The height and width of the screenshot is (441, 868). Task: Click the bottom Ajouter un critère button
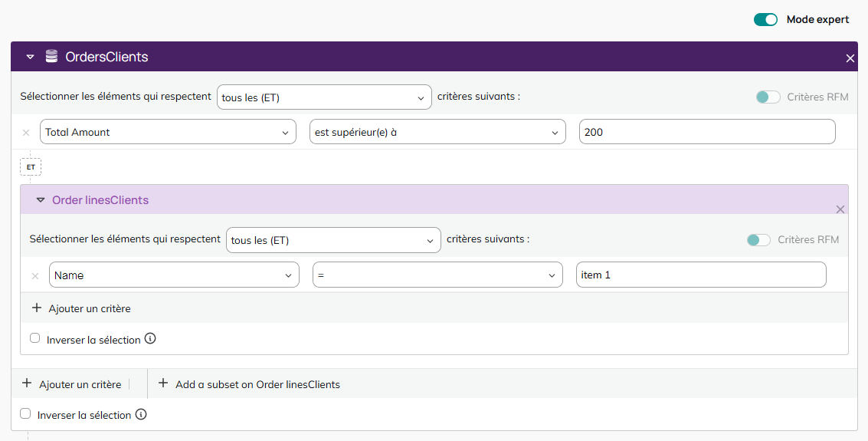72,384
